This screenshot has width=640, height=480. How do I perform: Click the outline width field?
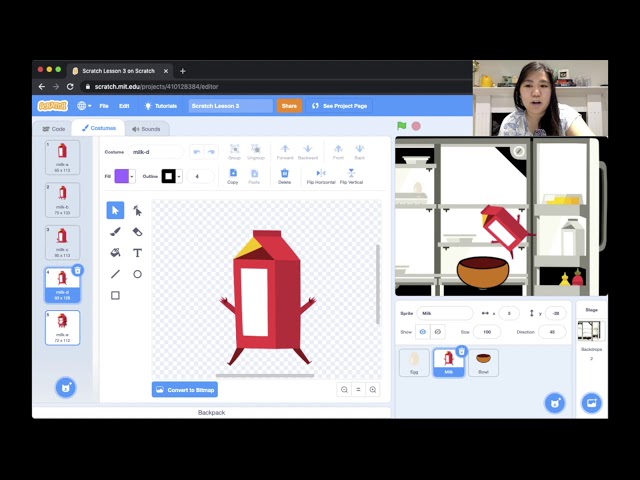click(200, 176)
